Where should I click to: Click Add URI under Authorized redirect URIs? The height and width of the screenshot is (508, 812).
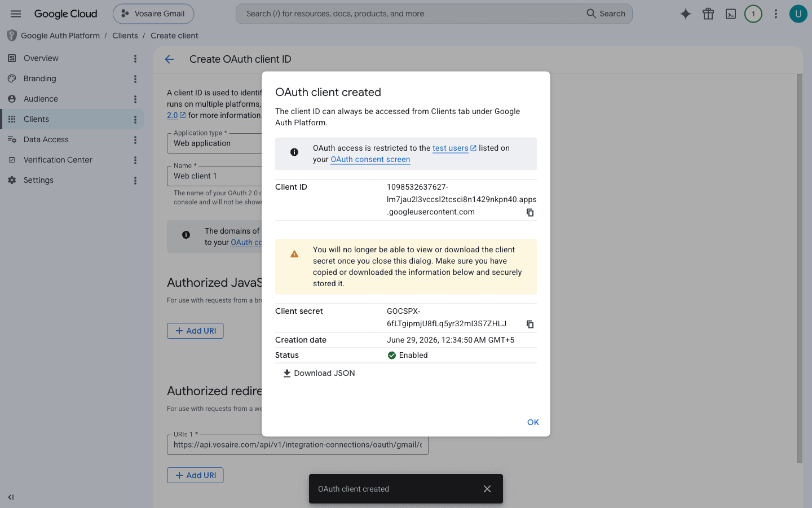(x=195, y=475)
